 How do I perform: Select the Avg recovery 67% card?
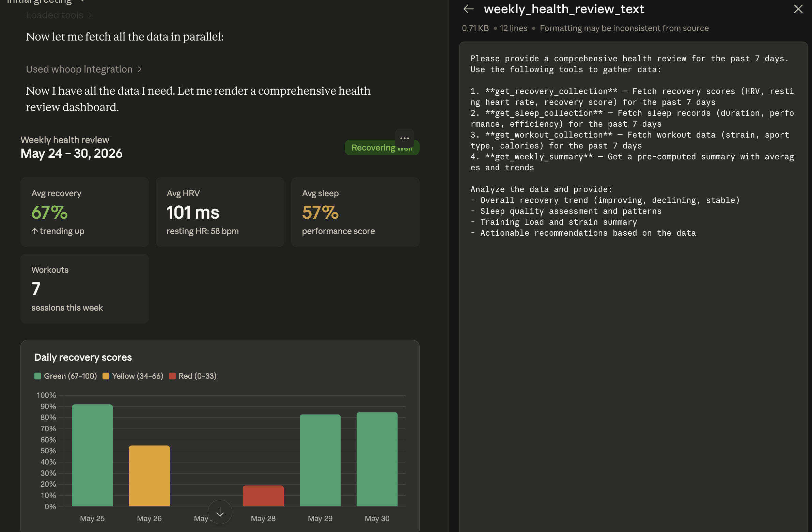84,212
